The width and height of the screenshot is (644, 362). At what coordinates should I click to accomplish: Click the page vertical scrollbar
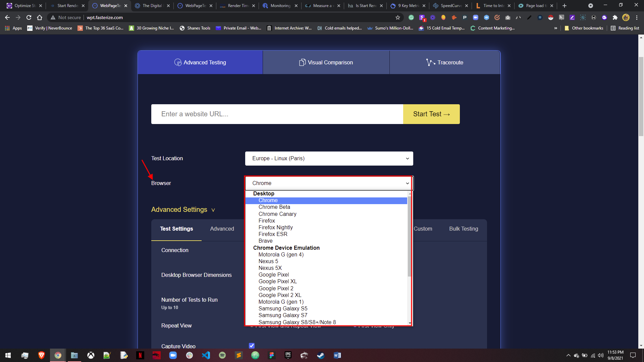pos(641,97)
